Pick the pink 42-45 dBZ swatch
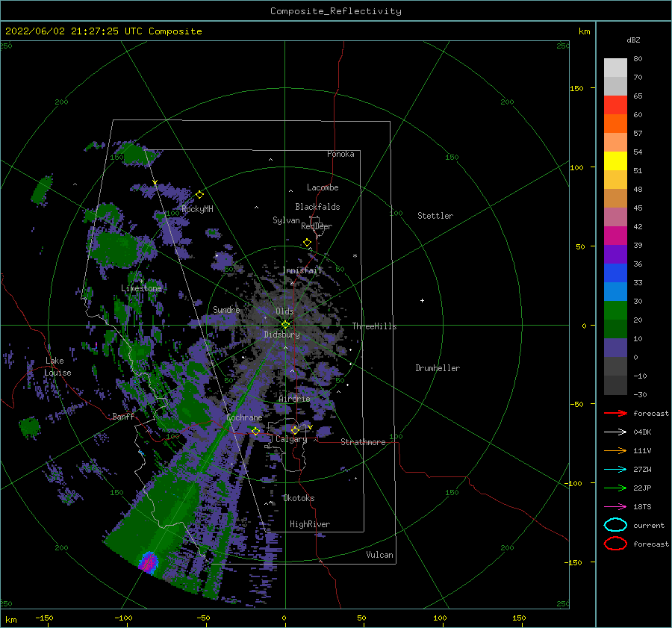Screen dimensions: 672x628 [615, 217]
